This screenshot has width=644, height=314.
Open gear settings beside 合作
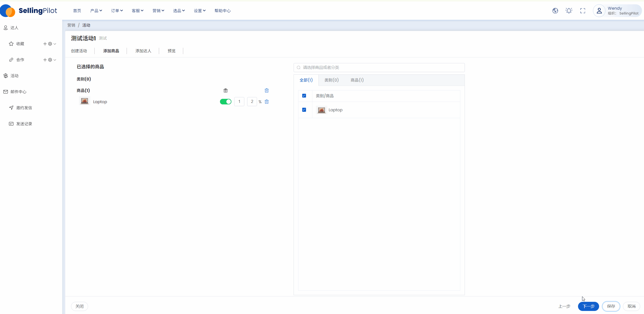tap(50, 60)
